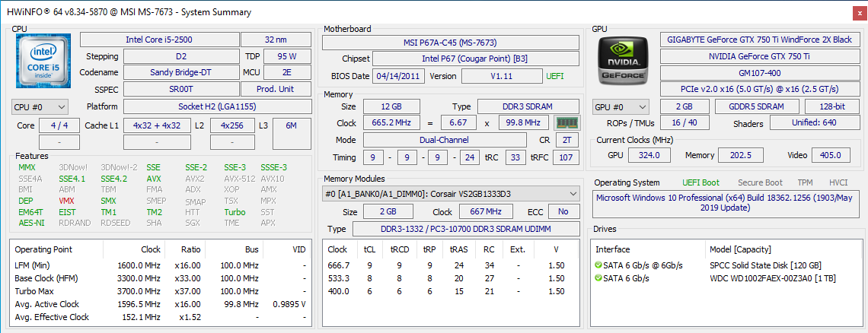Click the green memory module icon
Image resolution: width=868 pixels, height=333 pixels.
click(x=566, y=123)
